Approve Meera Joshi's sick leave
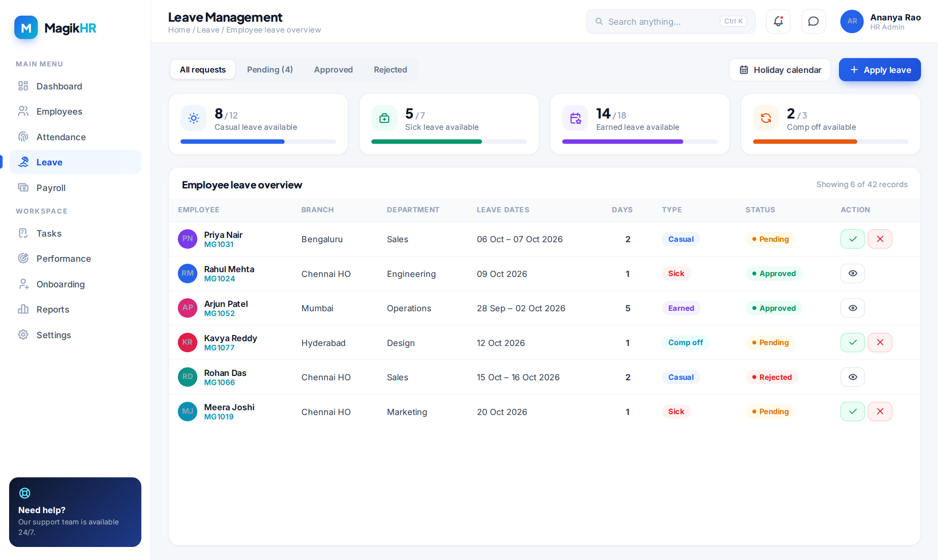 (x=852, y=412)
